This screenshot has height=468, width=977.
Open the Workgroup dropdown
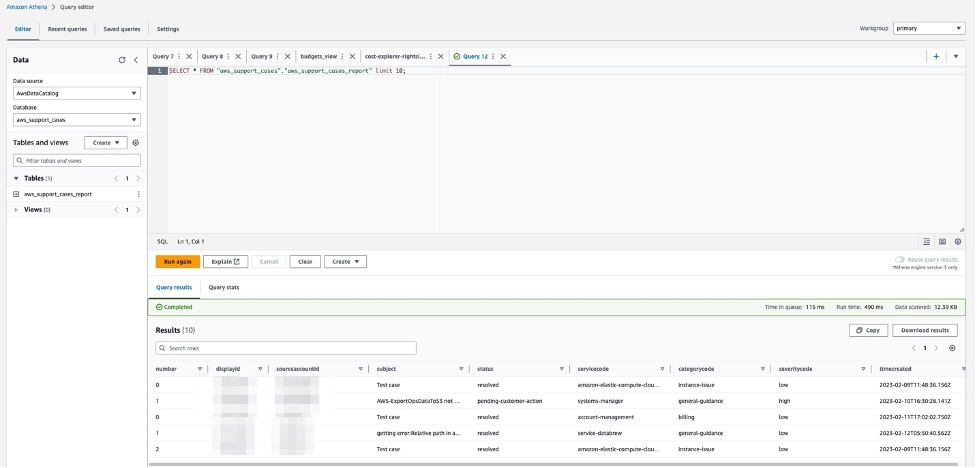929,29
